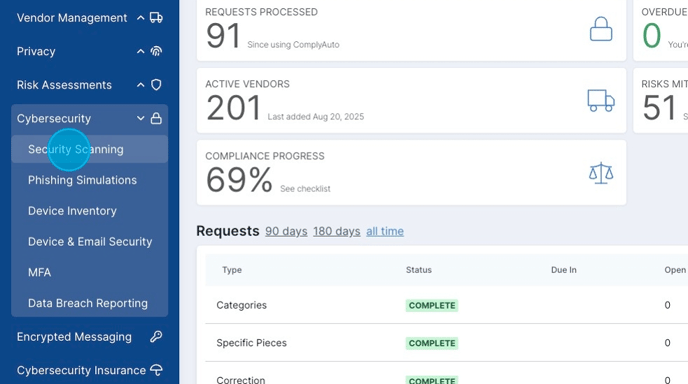Click the truck icon next to Vendor Management
Viewport: 688px width, 384px height.
click(156, 18)
